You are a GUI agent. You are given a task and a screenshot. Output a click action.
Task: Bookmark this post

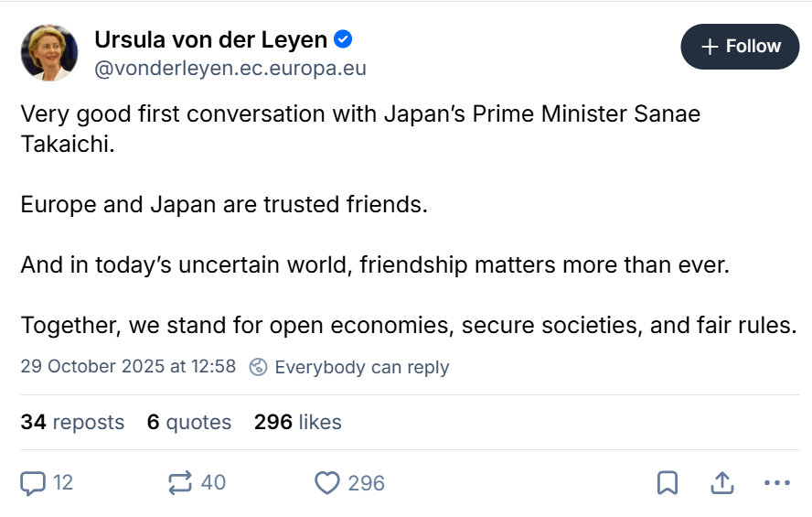point(667,482)
